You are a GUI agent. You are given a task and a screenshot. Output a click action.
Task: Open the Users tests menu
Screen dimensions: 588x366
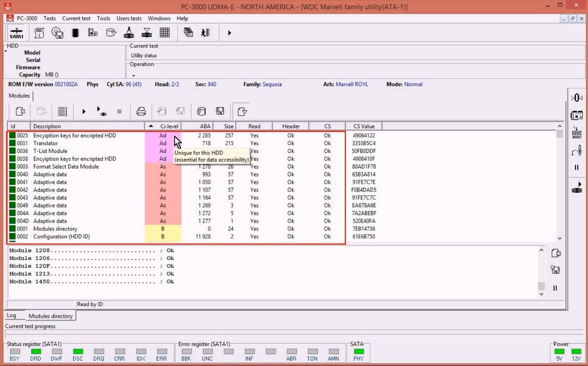point(129,18)
